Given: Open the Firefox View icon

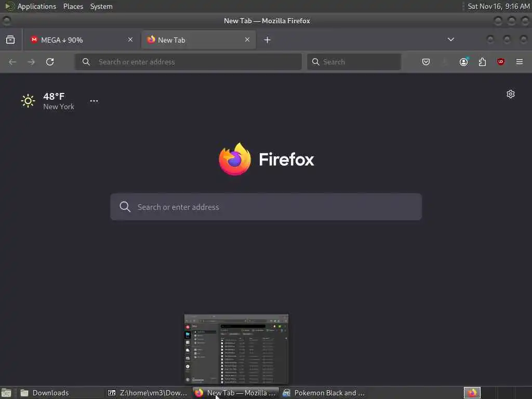Looking at the screenshot, I should [x=10, y=39].
